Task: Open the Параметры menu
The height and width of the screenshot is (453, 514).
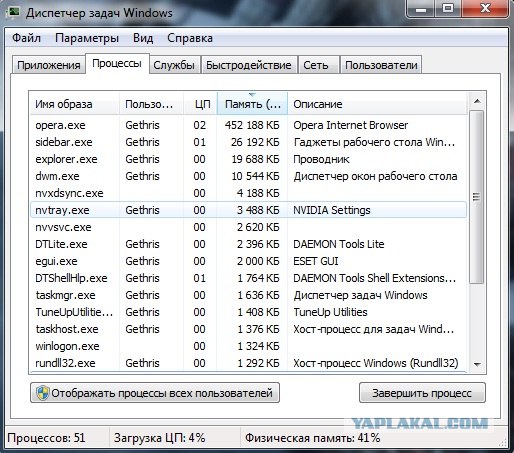Action: [x=87, y=38]
